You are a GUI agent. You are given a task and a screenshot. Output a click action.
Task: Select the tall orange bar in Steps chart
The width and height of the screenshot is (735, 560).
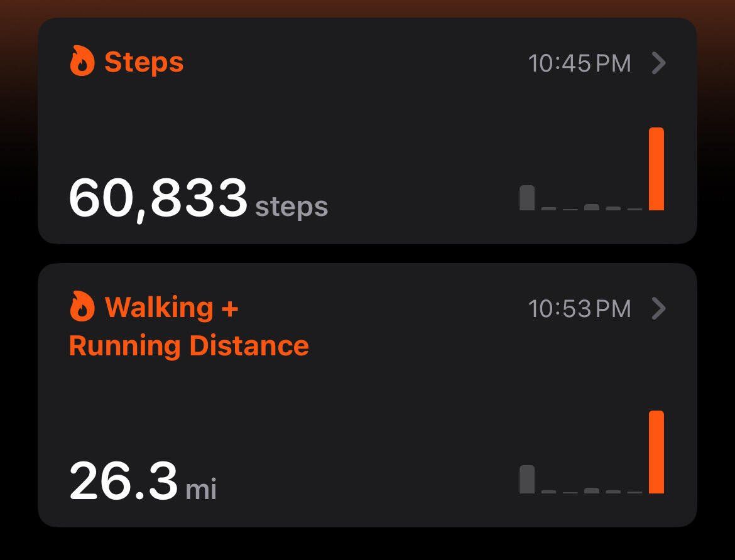[656, 169]
